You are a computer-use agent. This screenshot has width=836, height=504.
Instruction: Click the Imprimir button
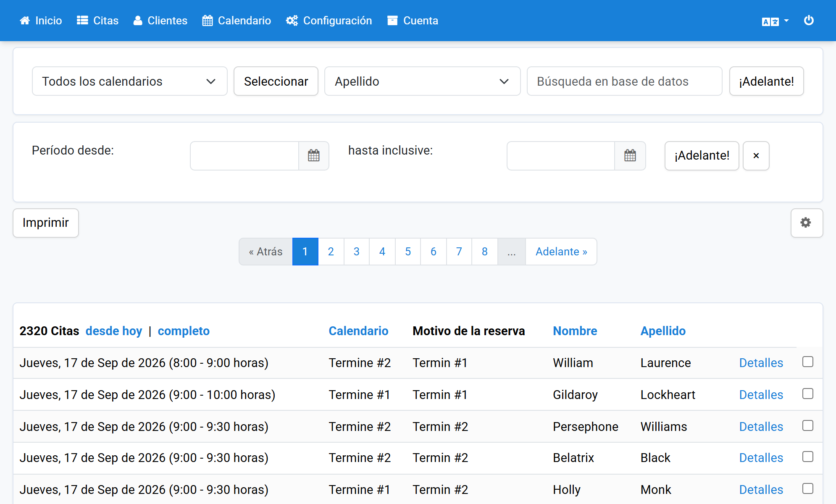(x=46, y=223)
